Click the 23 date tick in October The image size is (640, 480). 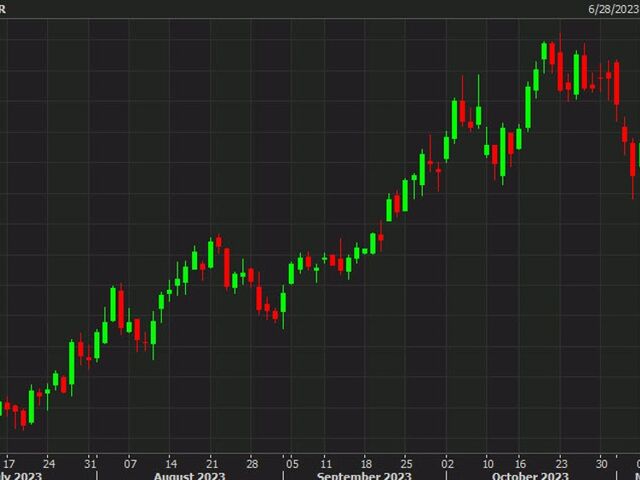562,463
